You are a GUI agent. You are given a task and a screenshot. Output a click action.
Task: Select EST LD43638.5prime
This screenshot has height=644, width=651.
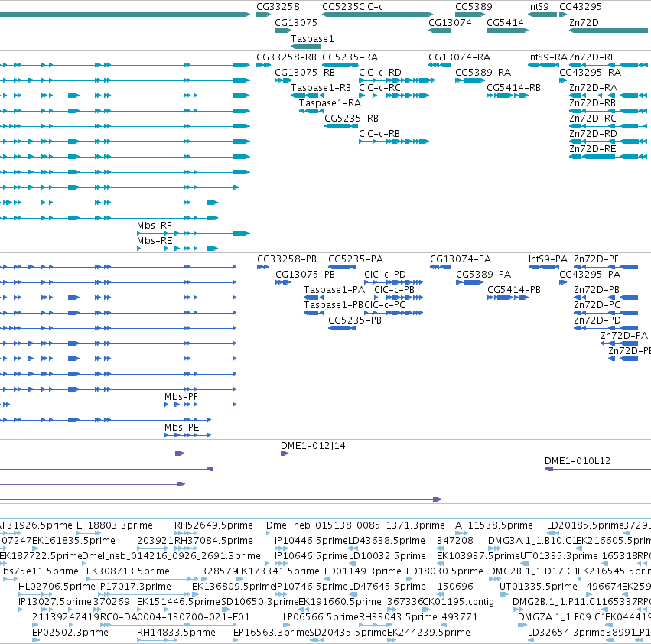coord(353,548)
